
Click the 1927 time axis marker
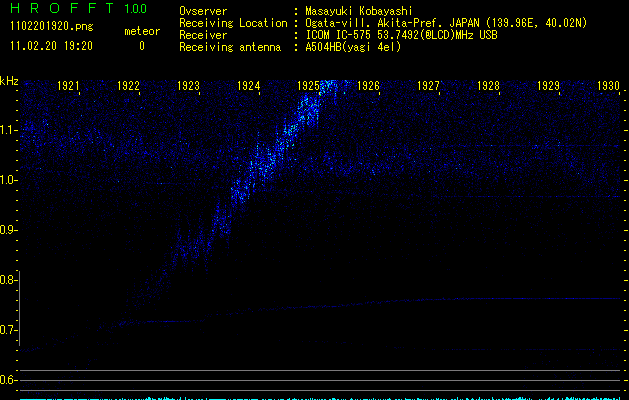point(428,86)
